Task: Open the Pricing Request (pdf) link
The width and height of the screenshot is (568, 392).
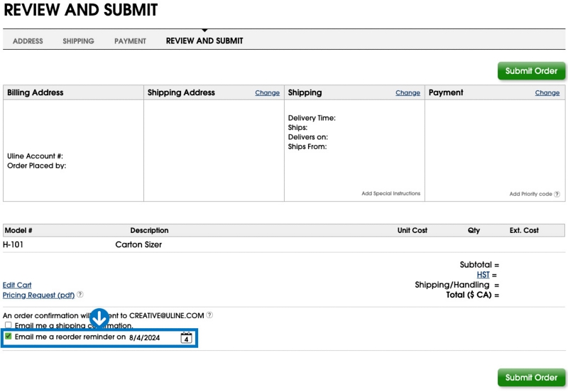Action: 38,295
